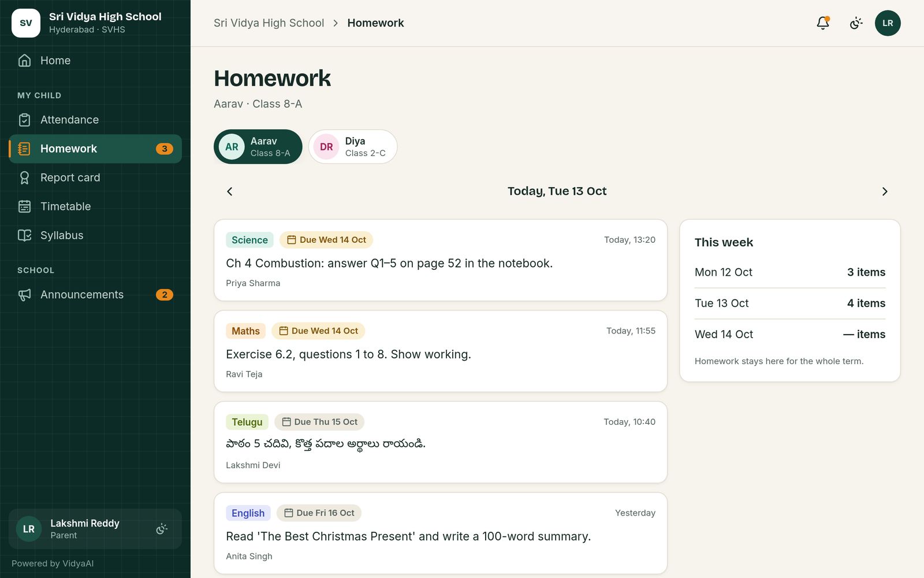Click Sri Vidya High School breadcrumb
924x578 pixels.
pyautogui.click(x=269, y=23)
